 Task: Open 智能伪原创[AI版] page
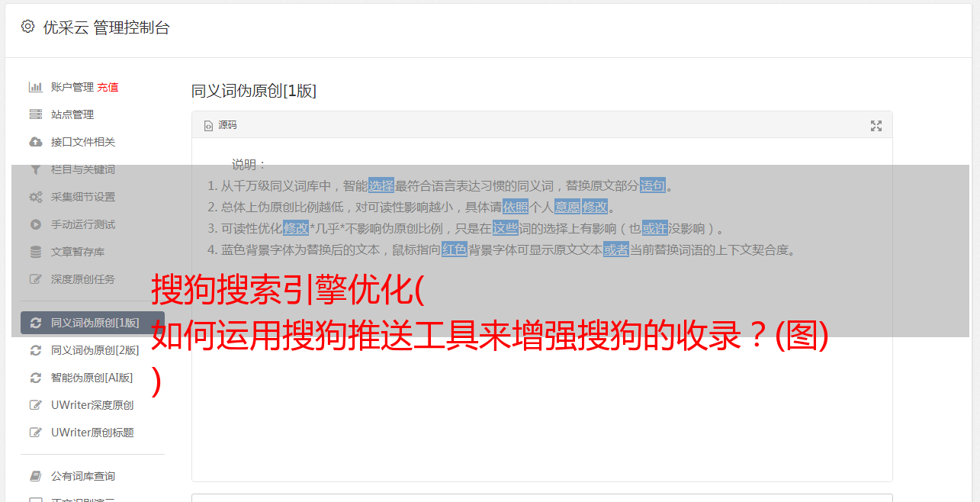(92, 378)
